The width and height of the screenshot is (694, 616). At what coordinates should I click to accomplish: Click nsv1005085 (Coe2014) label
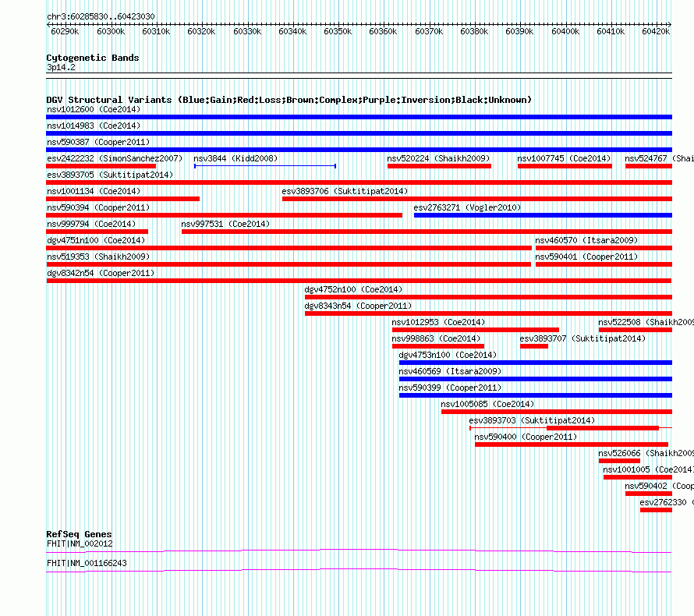point(487,404)
